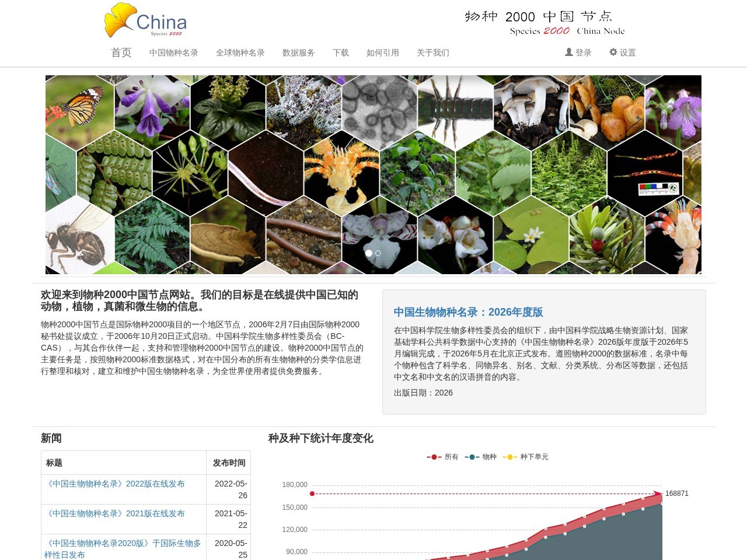Image resolution: width=747 pixels, height=560 pixels.
Task: Click the 标题 column header
Action: pyautogui.click(x=54, y=463)
